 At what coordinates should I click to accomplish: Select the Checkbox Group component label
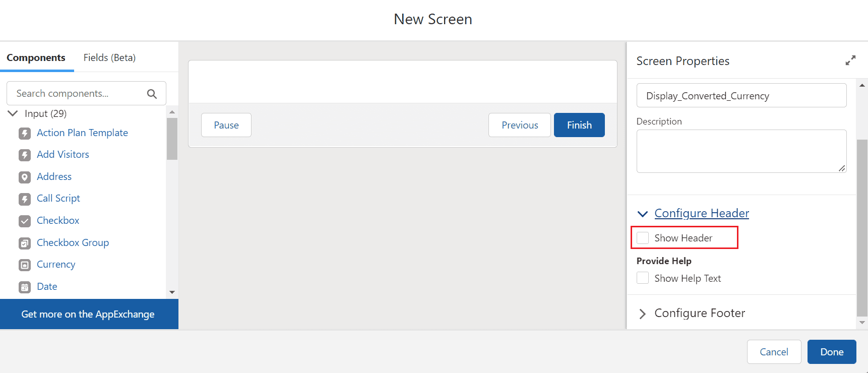click(x=73, y=242)
